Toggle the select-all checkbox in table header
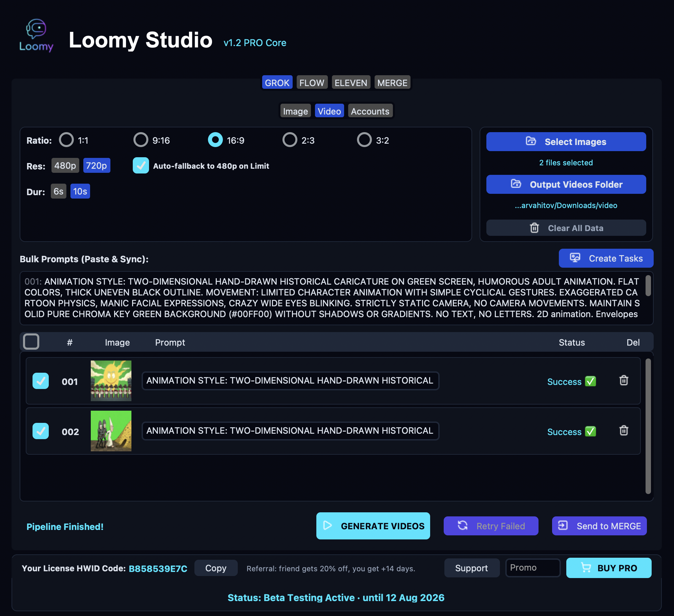 click(x=31, y=342)
